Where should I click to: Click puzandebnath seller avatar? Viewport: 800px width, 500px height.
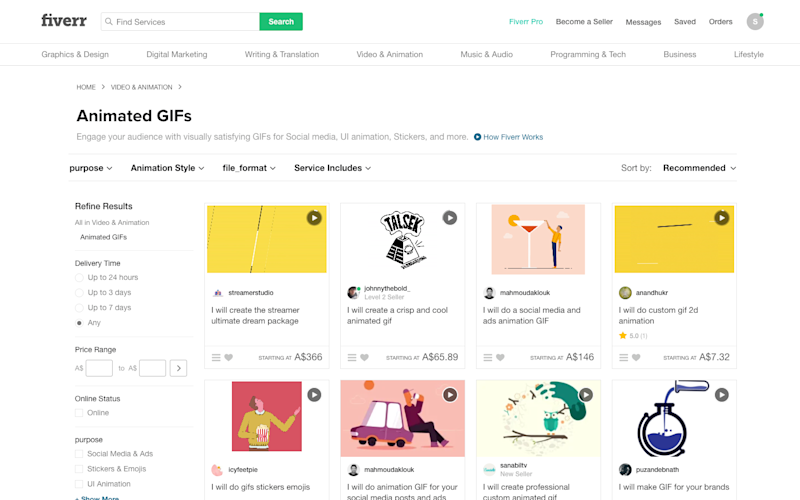pyautogui.click(x=625, y=469)
